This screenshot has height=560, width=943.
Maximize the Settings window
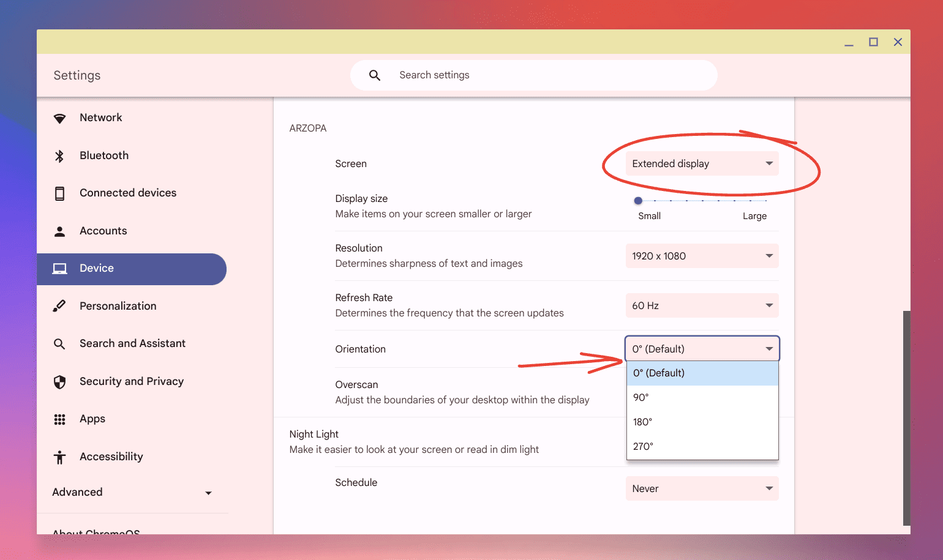(873, 42)
